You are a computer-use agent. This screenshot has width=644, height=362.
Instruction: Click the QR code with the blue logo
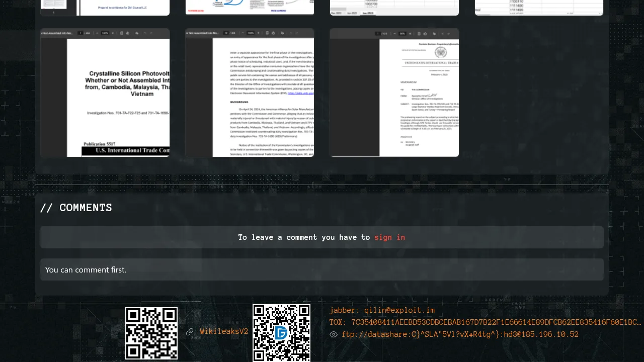281,333
